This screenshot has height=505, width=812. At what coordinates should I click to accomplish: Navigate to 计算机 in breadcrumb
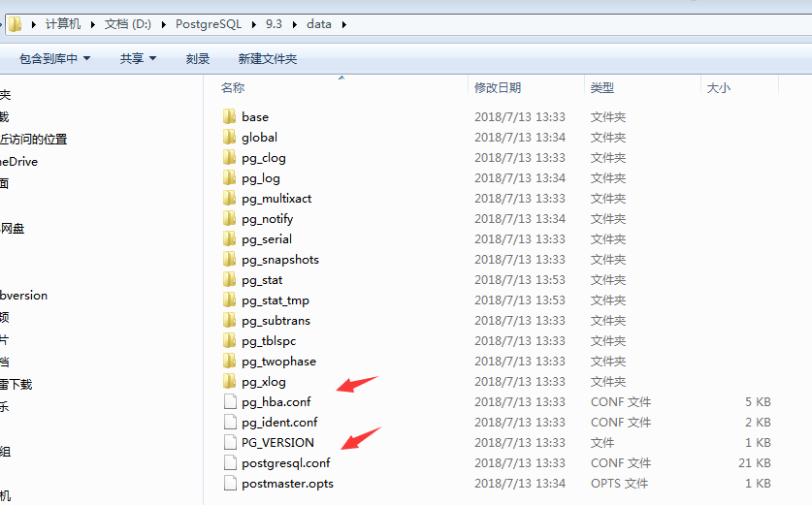point(63,24)
